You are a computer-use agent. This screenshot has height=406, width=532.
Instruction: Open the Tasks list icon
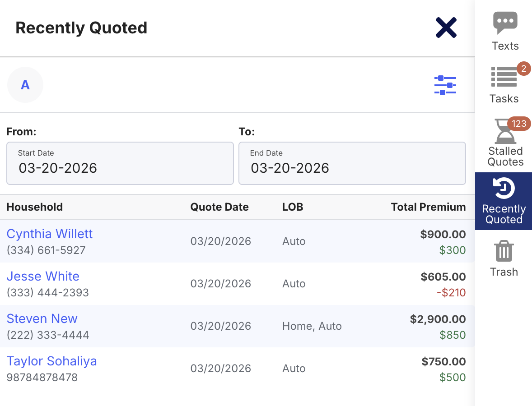(x=504, y=77)
